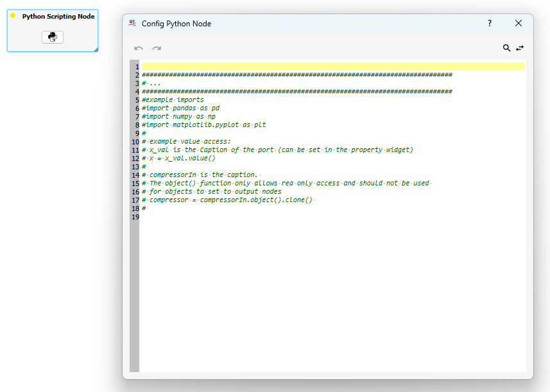Click the '# example value access:' line
Image resolution: width=550 pixels, height=392 pixels.
186,141
